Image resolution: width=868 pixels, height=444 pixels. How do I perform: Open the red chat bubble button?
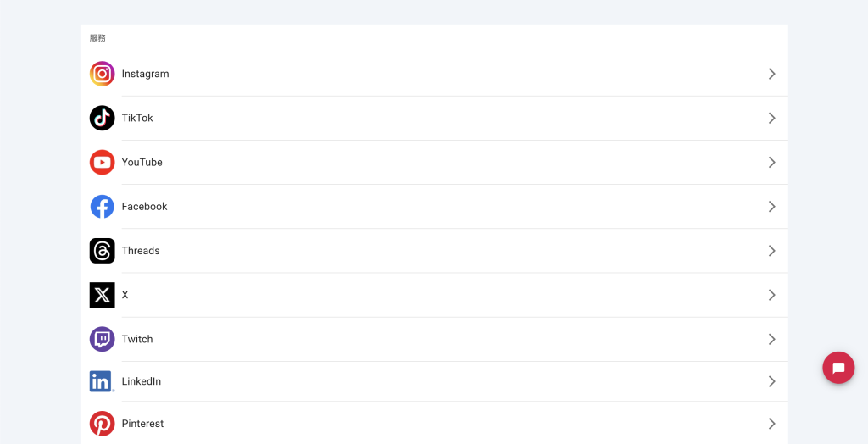[x=838, y=368]
